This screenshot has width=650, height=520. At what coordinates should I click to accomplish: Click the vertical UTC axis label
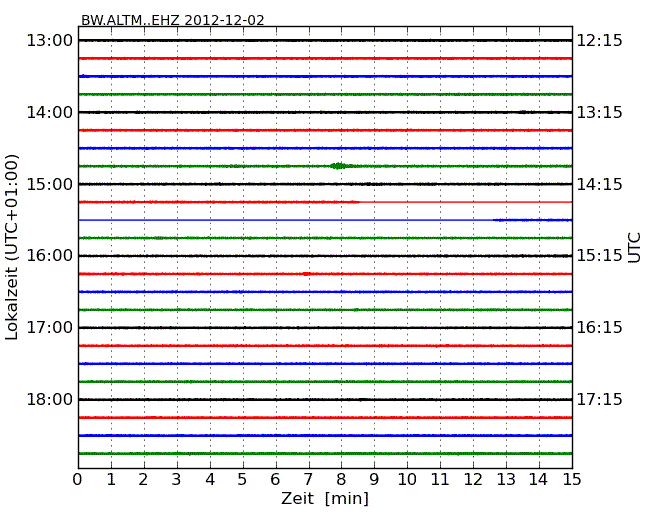coord(635,248)
